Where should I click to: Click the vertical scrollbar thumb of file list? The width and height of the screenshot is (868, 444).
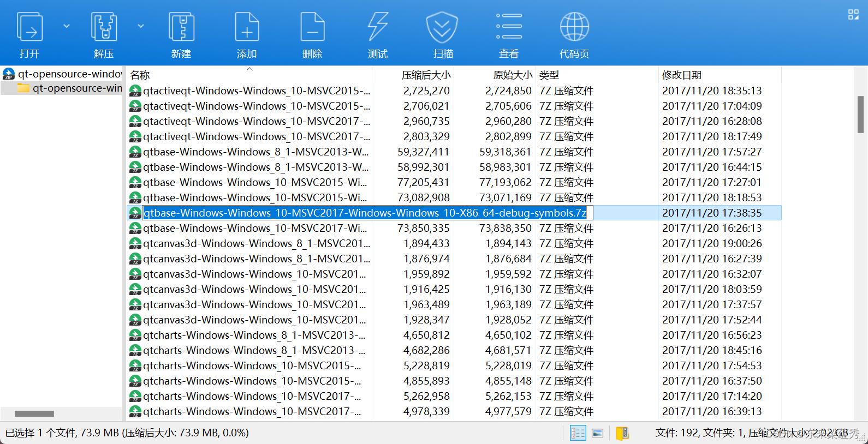point(861,115)
